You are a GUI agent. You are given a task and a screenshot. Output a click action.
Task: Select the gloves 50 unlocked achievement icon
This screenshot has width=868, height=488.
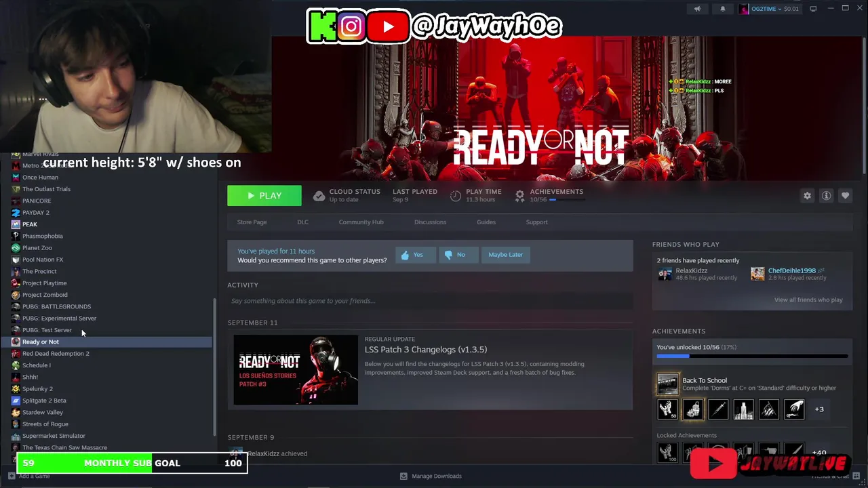click(x=668, y=409)
